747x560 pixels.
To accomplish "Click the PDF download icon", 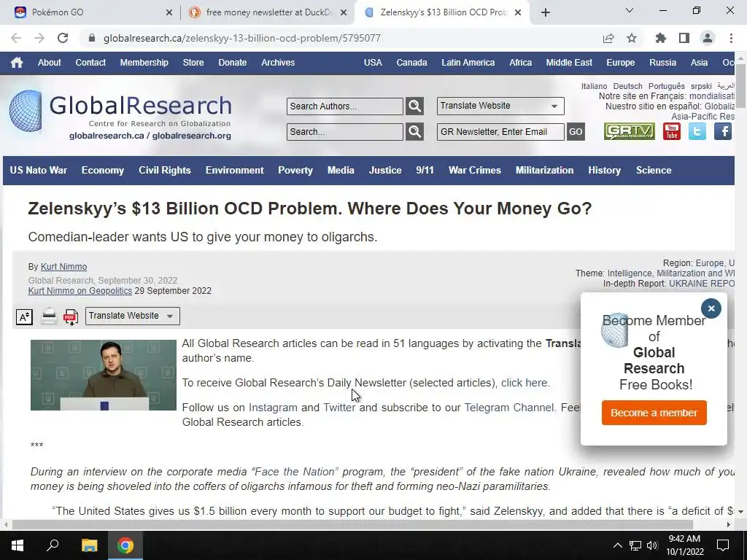I will 71,316.
